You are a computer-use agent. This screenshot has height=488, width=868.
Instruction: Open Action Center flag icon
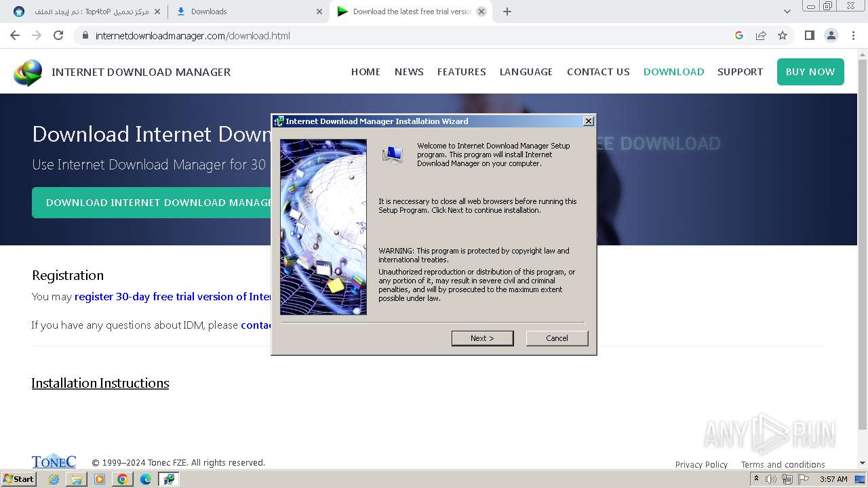pos(802,479)
